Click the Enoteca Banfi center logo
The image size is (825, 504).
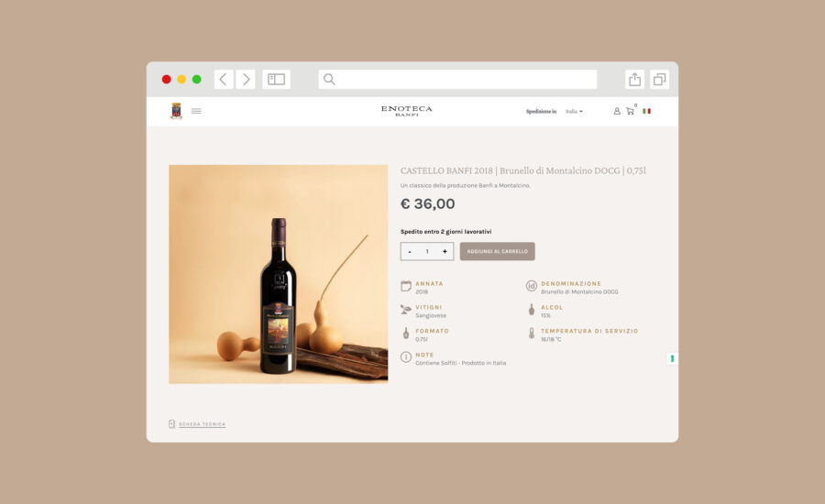[407, 111]
